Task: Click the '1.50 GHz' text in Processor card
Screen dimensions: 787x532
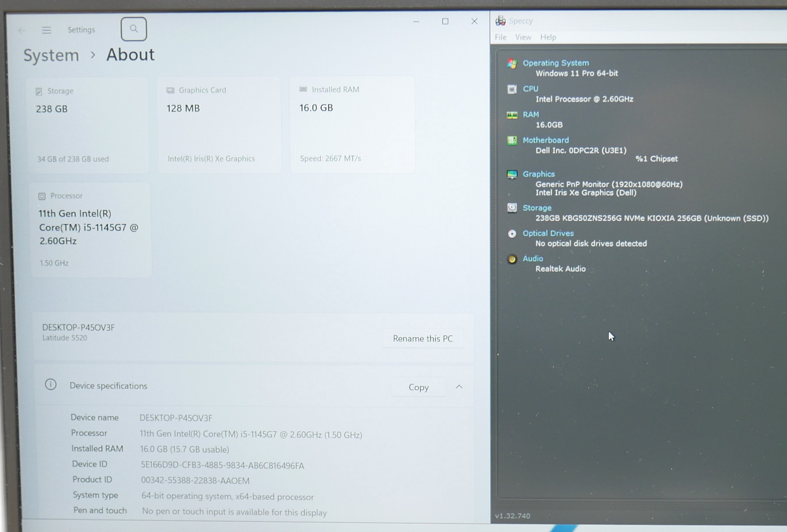Action: pos(54,263)
